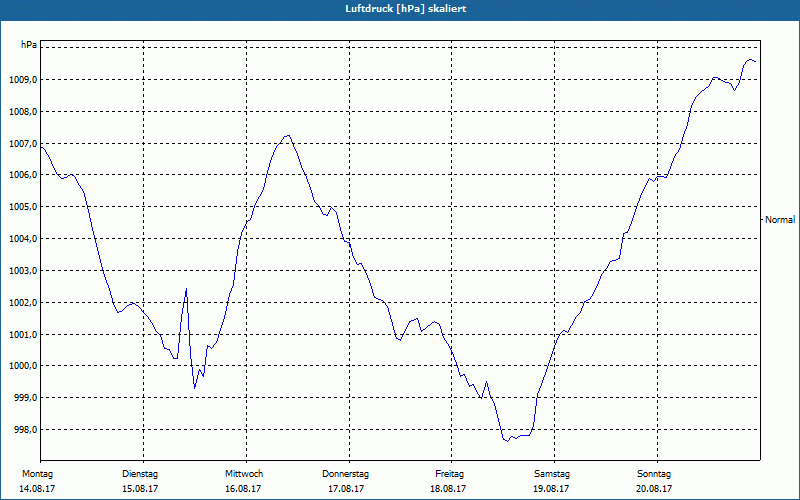
Task: Click the 'hPa' unit label
Action: (29, 45)
